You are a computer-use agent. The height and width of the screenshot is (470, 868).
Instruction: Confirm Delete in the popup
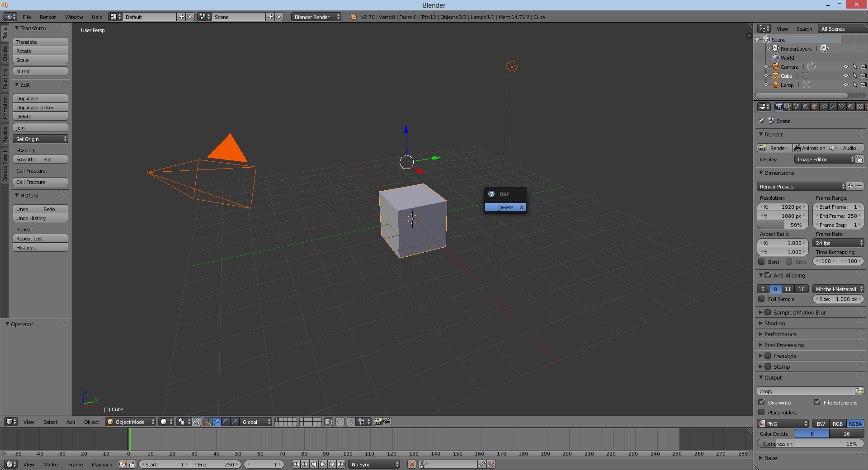pyautogui.click(x=505, y=207)
